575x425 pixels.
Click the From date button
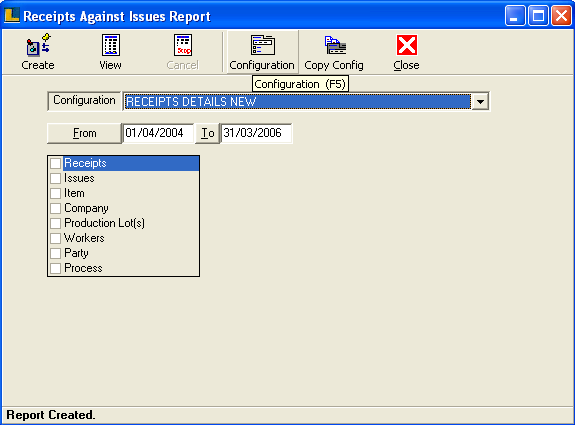pos(84,133)
